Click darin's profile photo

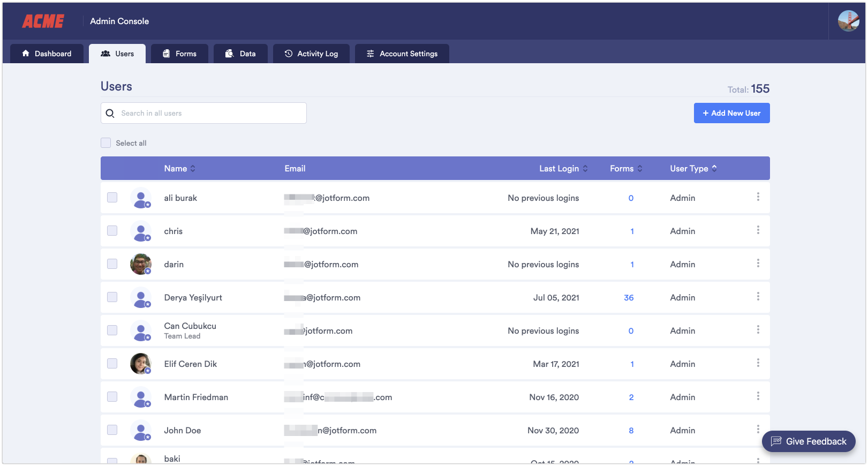click(x=141, y=264)
